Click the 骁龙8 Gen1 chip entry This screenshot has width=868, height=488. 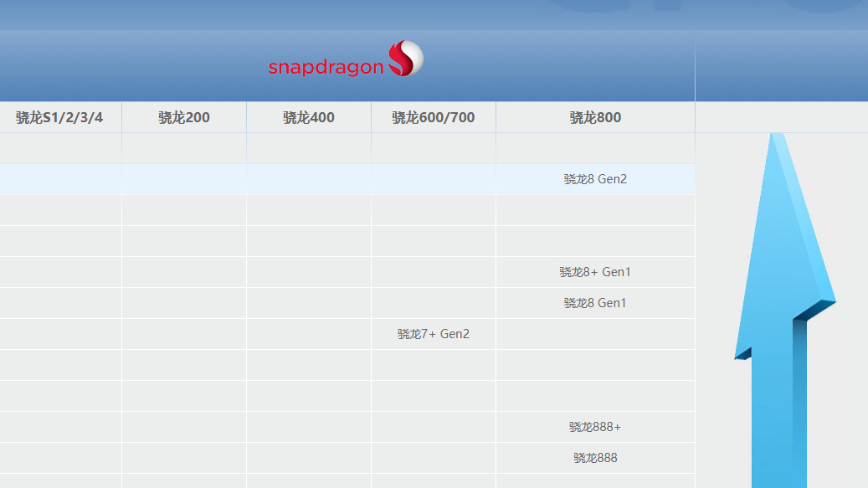pos(595,303)
